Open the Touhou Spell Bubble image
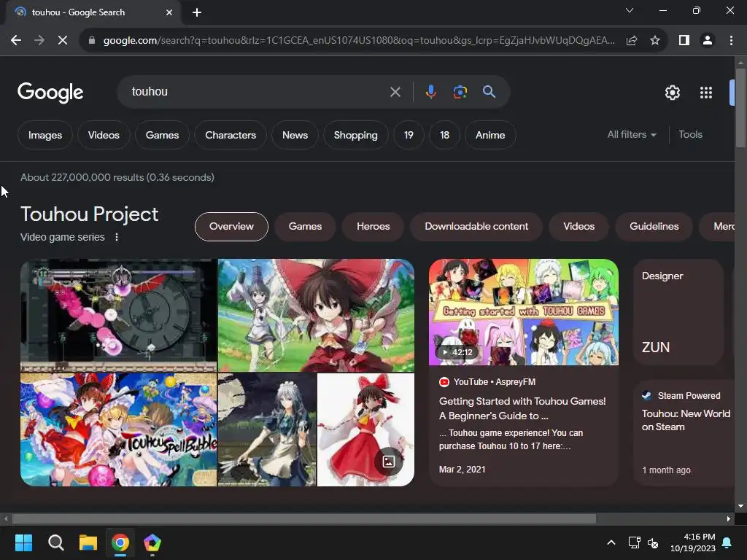747x560 pixels. click(x=119, y=429)
